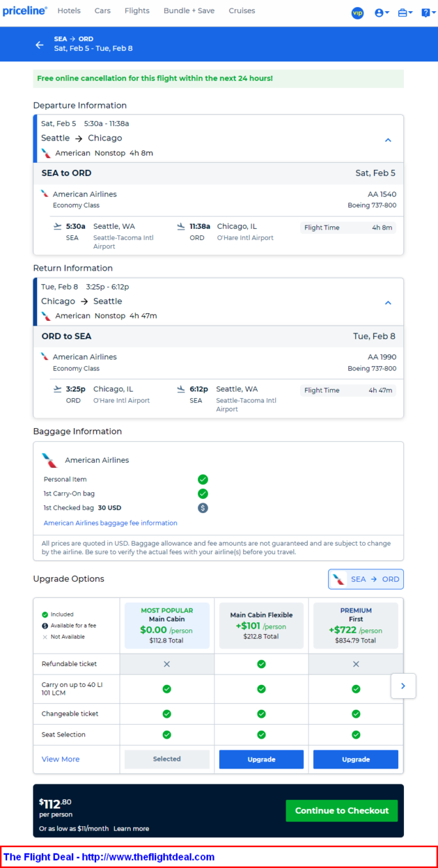Open American Airlines baggage fee information link
Screen dimensions: 438x868
coord(110,523)
